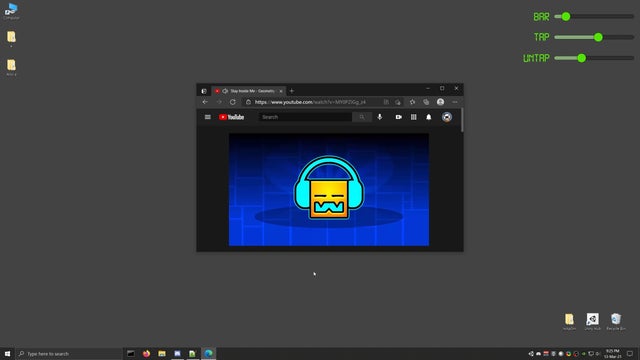Open browser collections icon
Viewport: 640px width, 360px height.
point(426,102)
